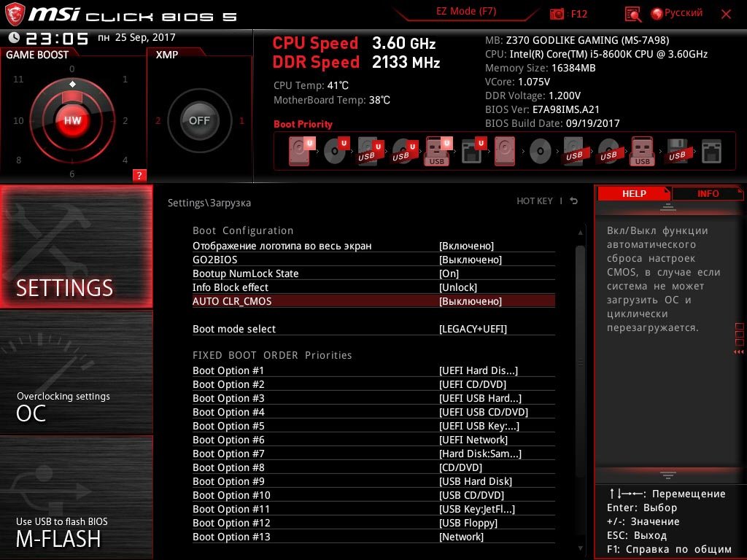Click the Boot Option #12 [USB Floppy] value
747x560 pixels.
click(x=468, y=523)
